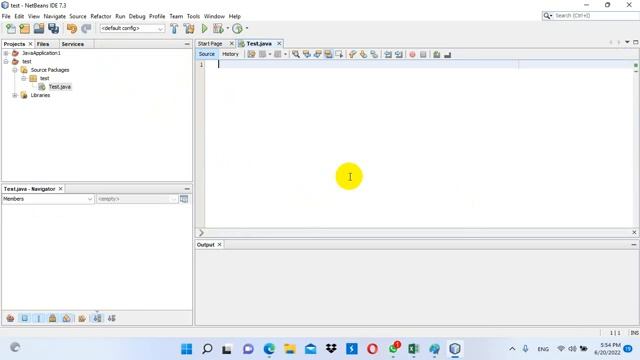
Task: Open the Refactor menu
Action: pyautogui.click(x=101, y=16)
